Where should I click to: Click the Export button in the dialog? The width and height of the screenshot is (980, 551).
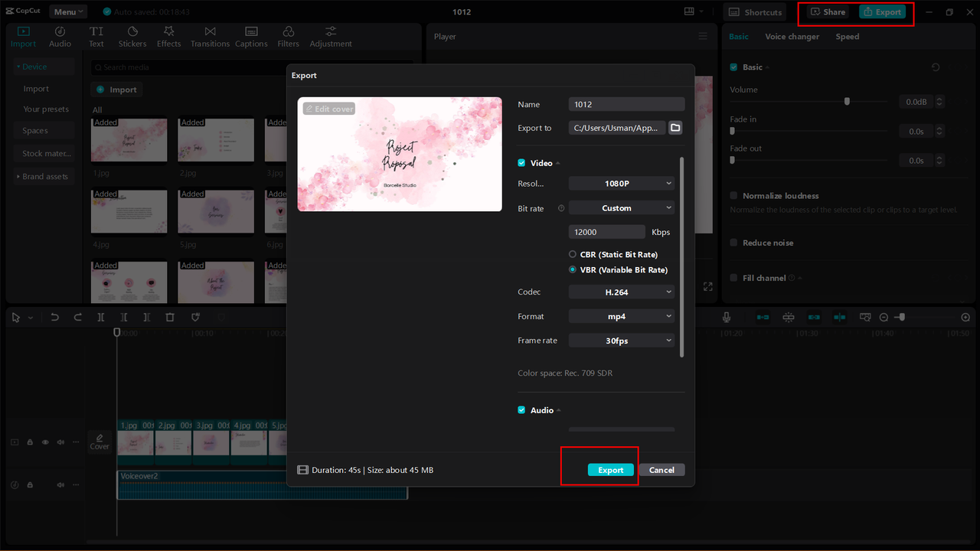[x=610, y=470]
